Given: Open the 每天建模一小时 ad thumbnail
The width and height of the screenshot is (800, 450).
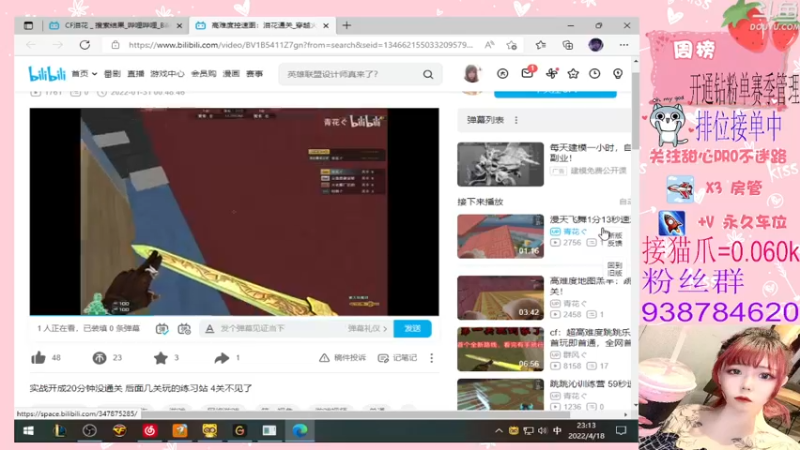Looking at the screenshot, I should (x=501, y=164).
